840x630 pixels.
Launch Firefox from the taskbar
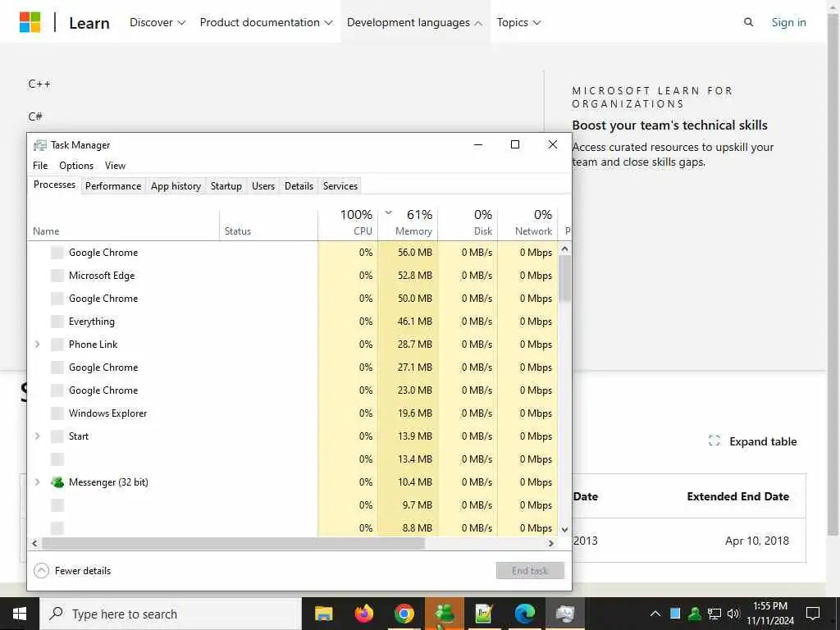(x=363, y=614)
